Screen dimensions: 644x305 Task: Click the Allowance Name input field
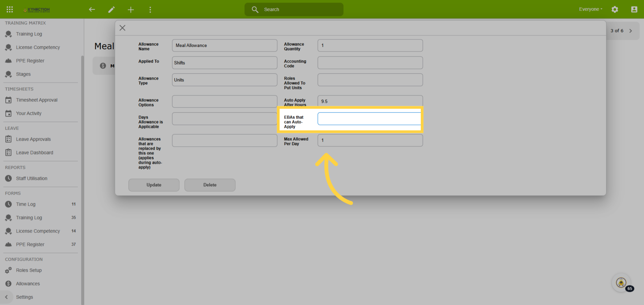coord(225,46)
